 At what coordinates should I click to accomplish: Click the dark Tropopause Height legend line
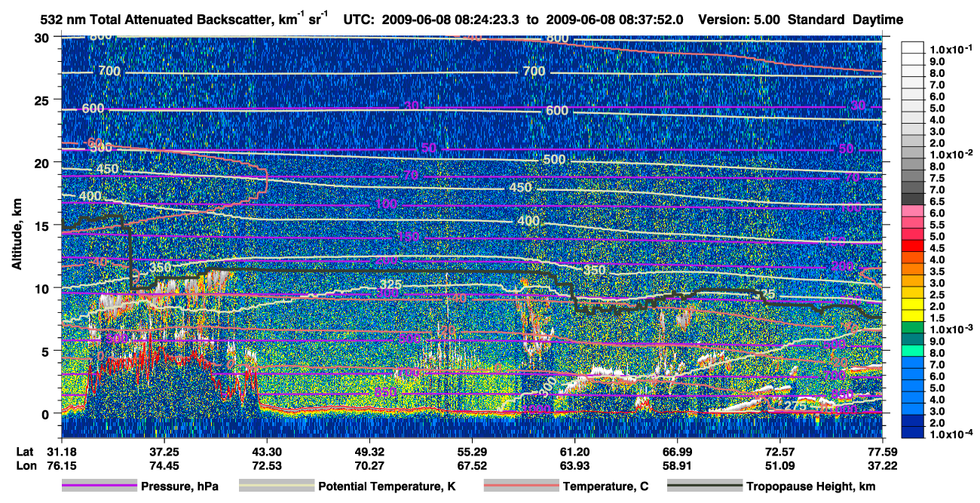tap(705, 486)
